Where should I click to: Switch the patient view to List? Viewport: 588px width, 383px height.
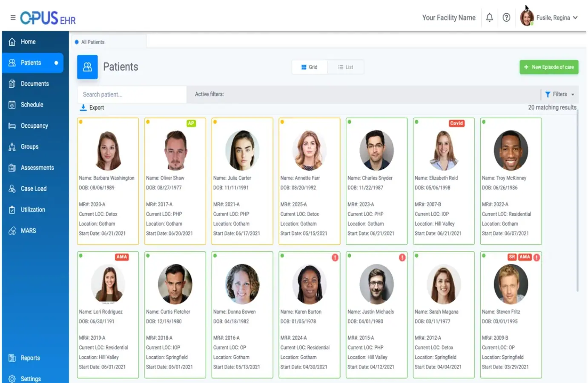(345, 67)
